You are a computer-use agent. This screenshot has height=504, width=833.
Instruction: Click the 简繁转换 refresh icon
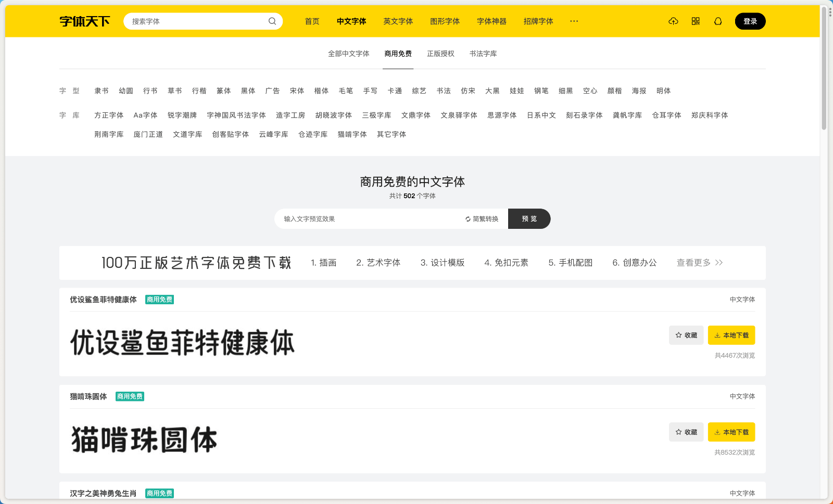(467, 219)
